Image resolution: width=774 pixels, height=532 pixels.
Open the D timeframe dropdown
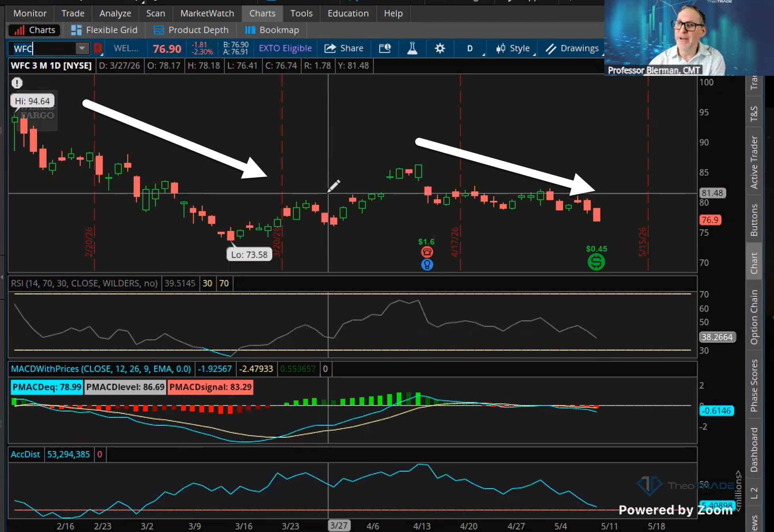(470, 48)
